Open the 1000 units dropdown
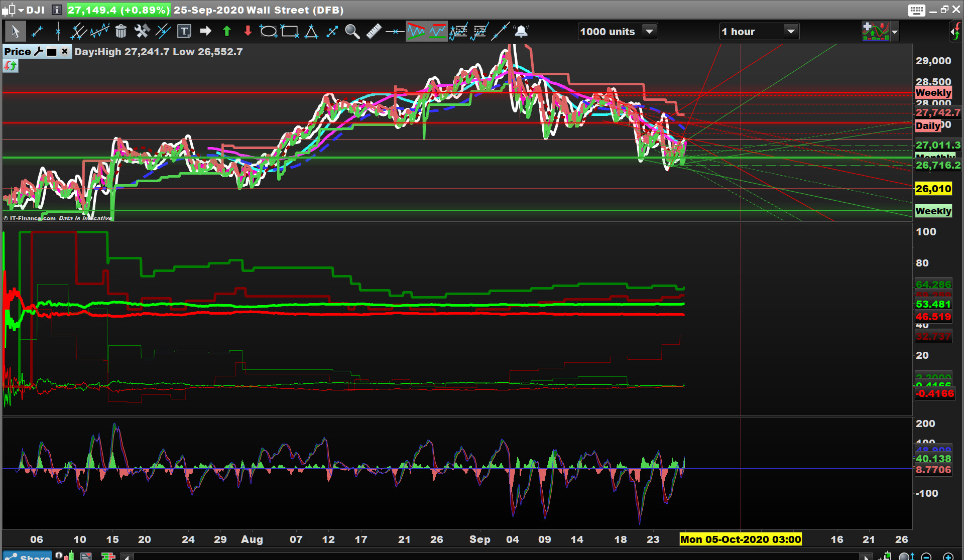The width and height of the screenshot is (964, 560). pos(649,32)
